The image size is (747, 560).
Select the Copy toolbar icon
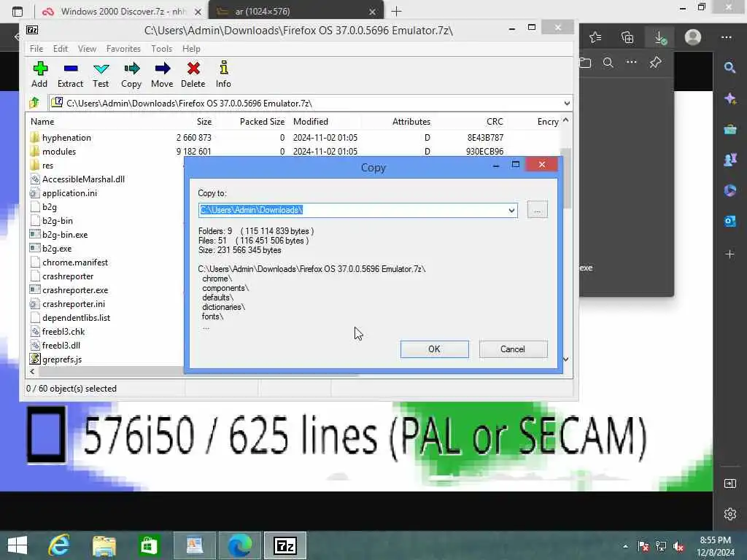[x=131, y=74]
